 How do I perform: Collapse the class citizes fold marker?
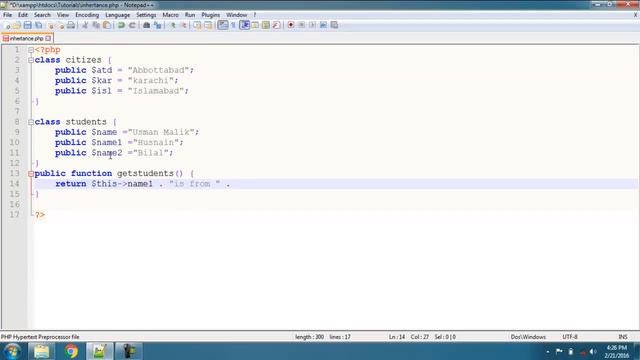pyautogui.click(x=31, y=60)
